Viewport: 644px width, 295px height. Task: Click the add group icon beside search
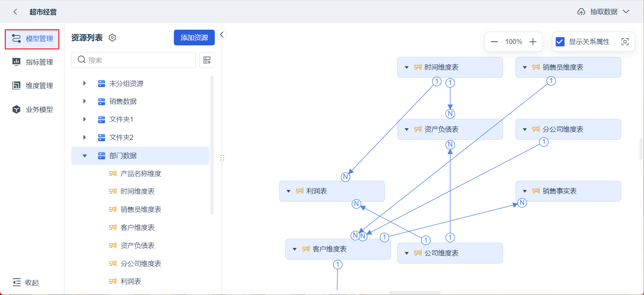coord(207,60)
